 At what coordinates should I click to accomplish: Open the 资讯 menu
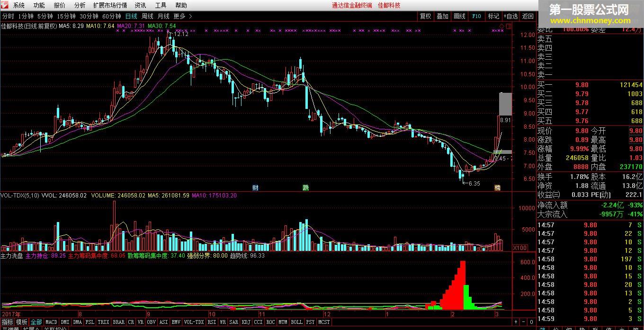click(x=141, y=5)
